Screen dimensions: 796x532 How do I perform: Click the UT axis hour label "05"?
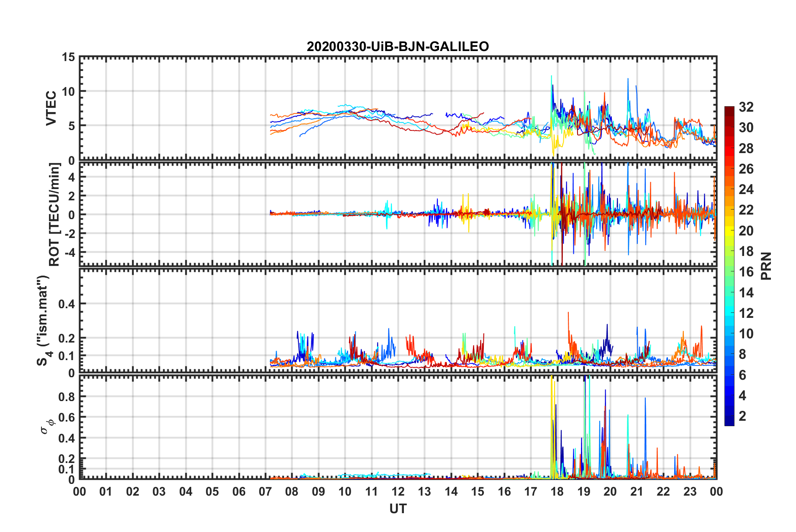click(212, 491)
